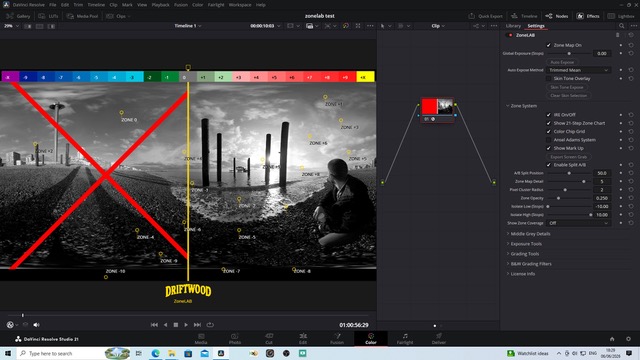Screen dimensions: 640x360
Task: Disable Enable Split A/B
Action: (549, 165)
